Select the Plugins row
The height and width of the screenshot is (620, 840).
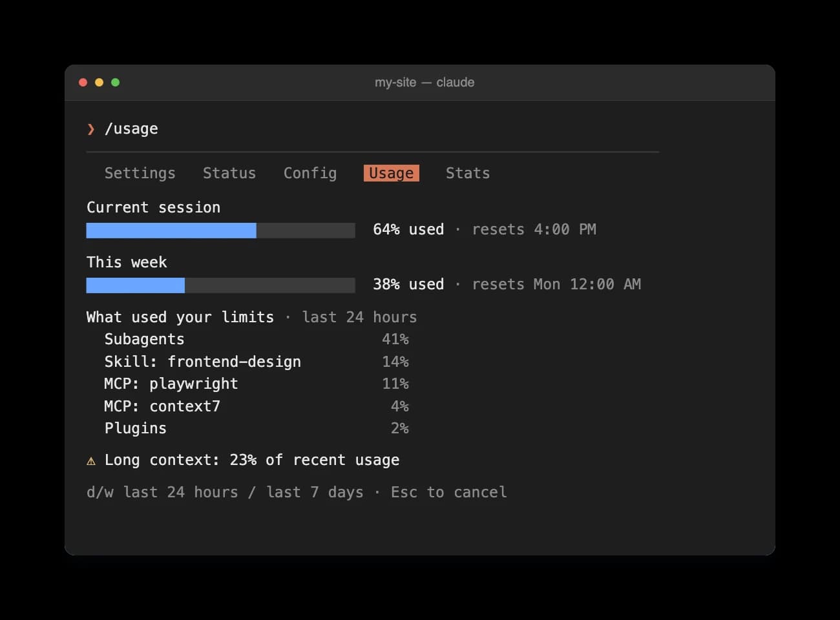point(257,428)
